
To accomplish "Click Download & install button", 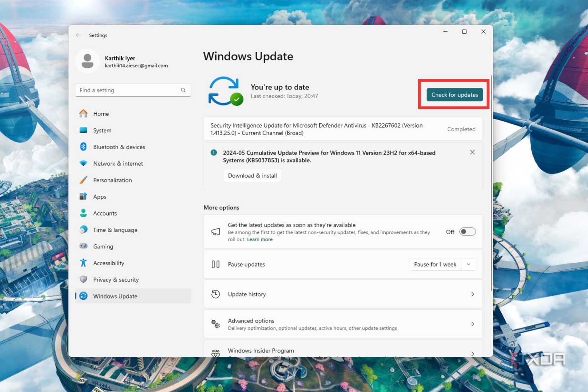I will [252, 176].
